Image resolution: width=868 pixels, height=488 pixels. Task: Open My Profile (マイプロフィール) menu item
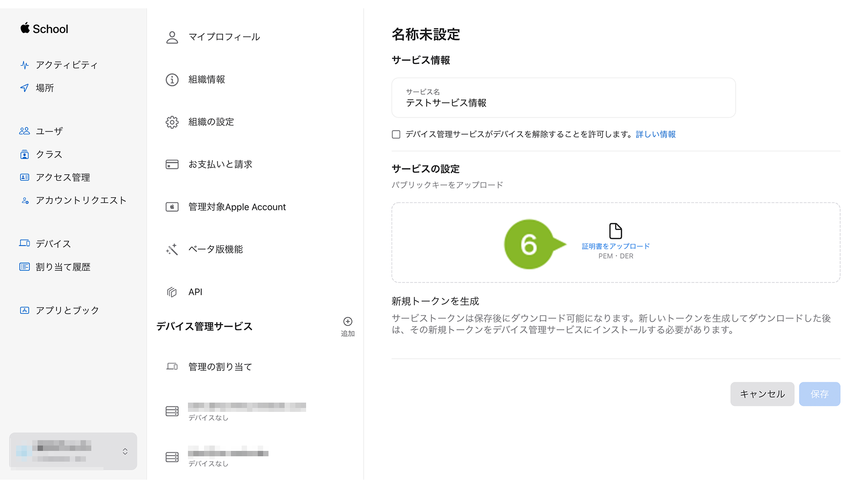point(224,37)
